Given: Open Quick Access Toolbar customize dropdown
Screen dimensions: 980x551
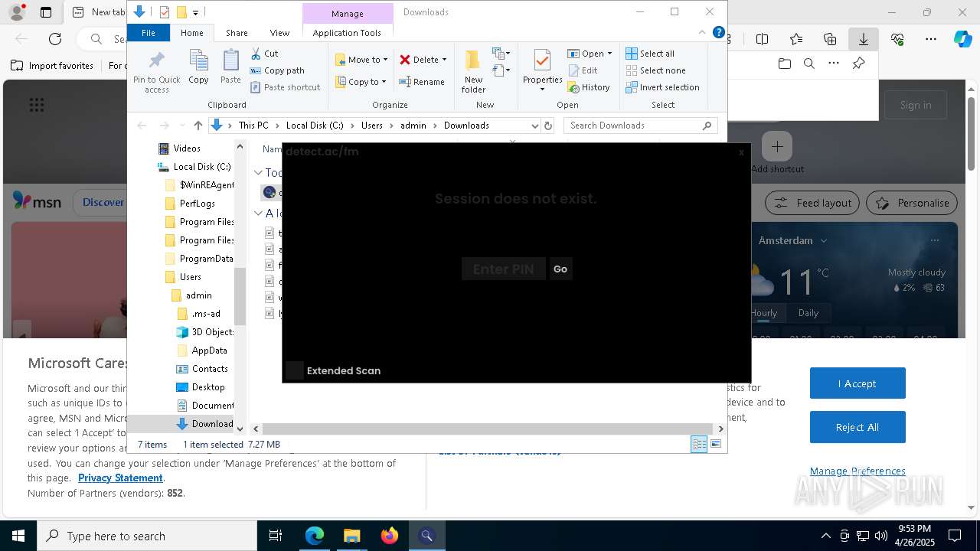Looking at the screenshot, I should click(196, 12).
